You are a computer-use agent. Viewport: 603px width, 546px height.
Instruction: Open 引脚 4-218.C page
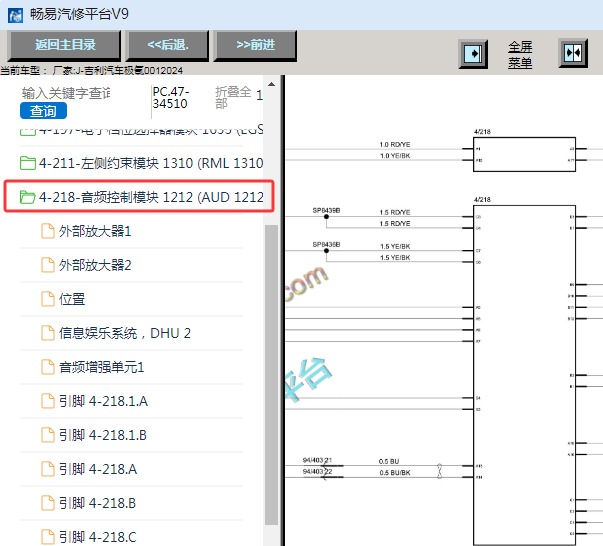tap(97, 537)
